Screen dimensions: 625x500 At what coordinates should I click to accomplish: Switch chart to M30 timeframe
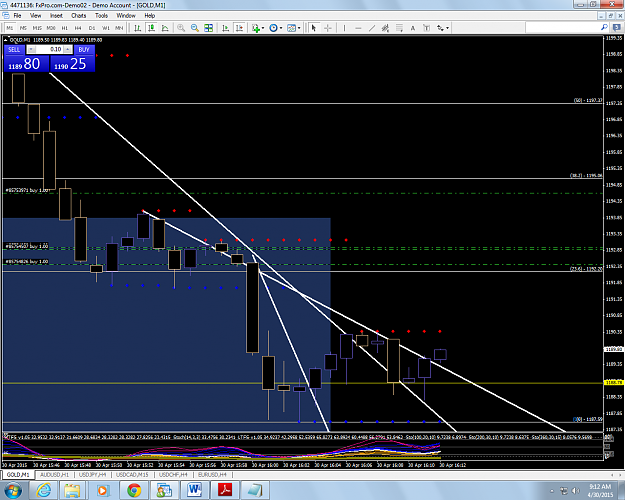(x=51, y=28)
